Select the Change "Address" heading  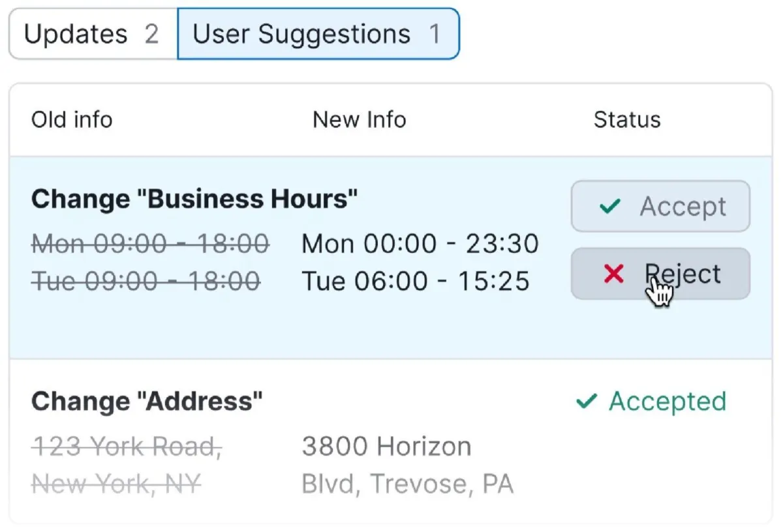tap(147, 402)
